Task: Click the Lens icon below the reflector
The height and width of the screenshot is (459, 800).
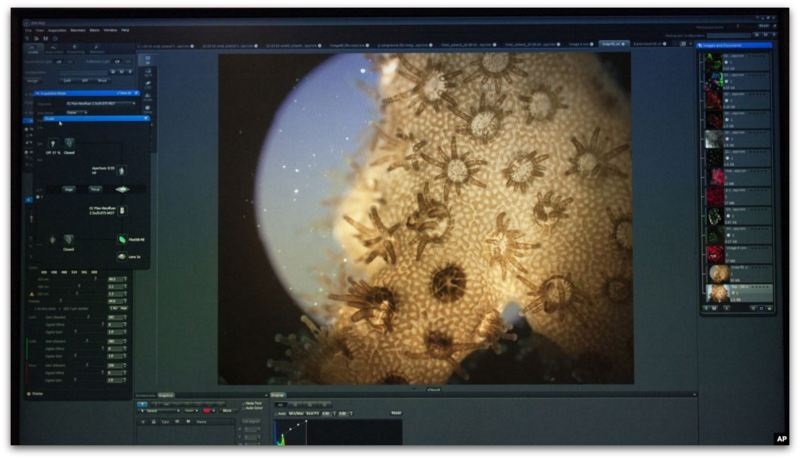Action: 122,257
